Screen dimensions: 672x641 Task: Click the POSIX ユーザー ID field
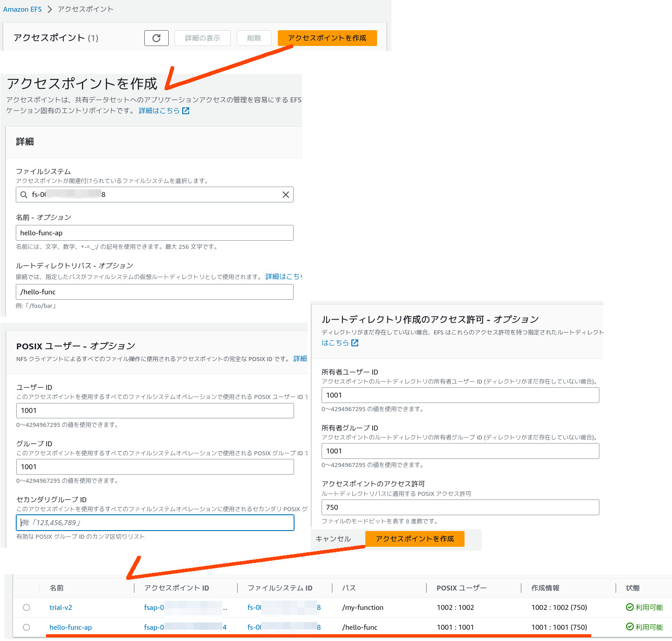point(155,411)
